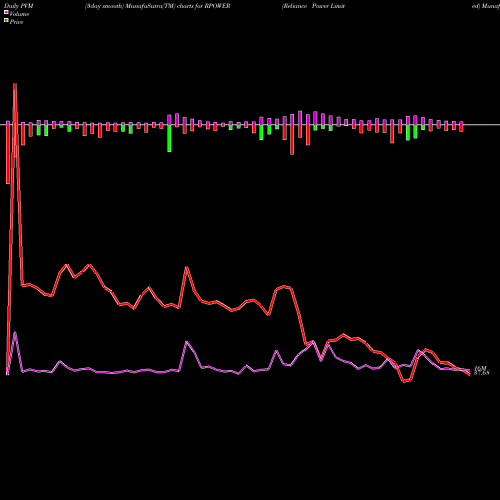Click the end-of-line value label at right edge
Viewport: 500px width, 500px height.
[x=481, y=370]
